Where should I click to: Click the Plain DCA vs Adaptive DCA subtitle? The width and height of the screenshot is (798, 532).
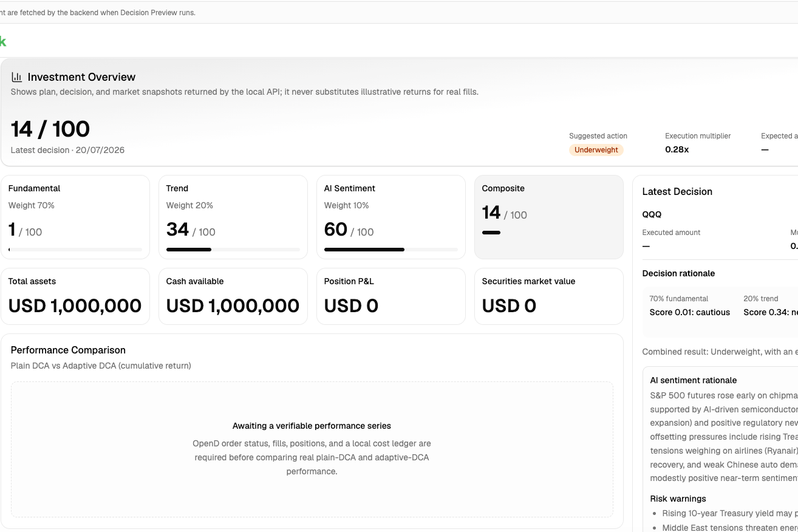pos(101,366)
